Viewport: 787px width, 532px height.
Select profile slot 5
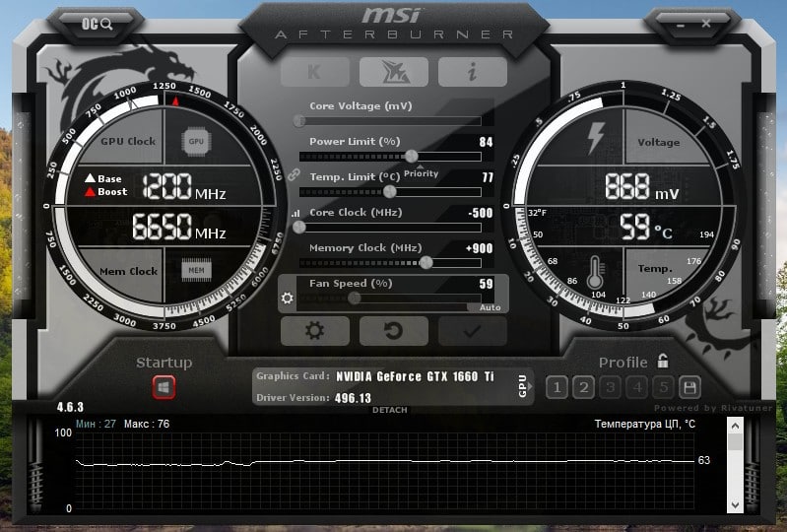664,387
